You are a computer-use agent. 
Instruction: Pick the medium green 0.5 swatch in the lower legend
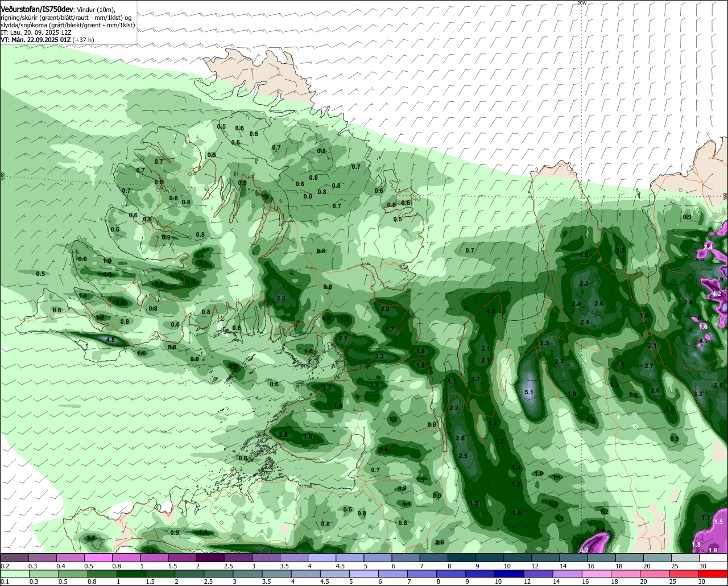point(74,574)
